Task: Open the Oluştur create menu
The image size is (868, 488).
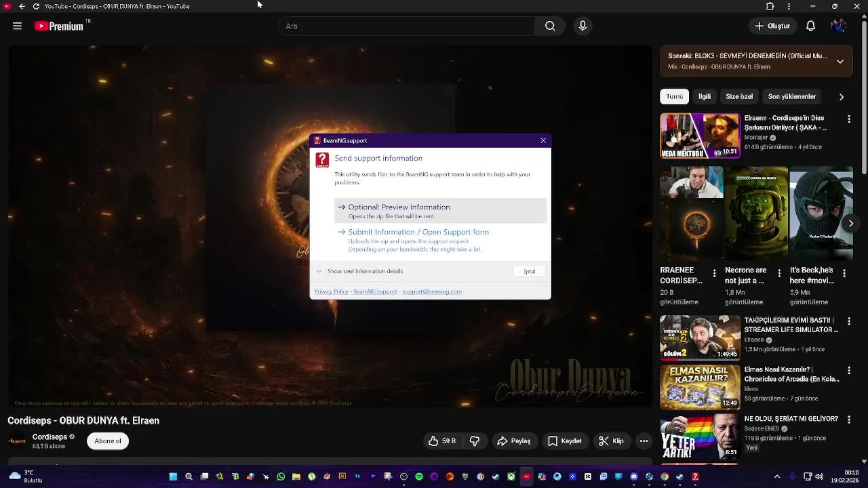Action: click(x=772, y=26)
